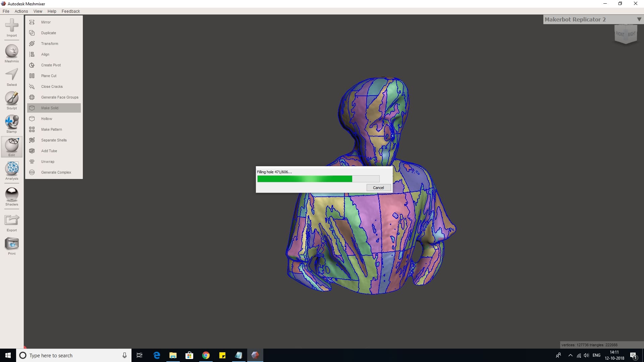Click the microphone icon in search box
Viewport: 644px width, 362px height.
click(x=124, y=355)
